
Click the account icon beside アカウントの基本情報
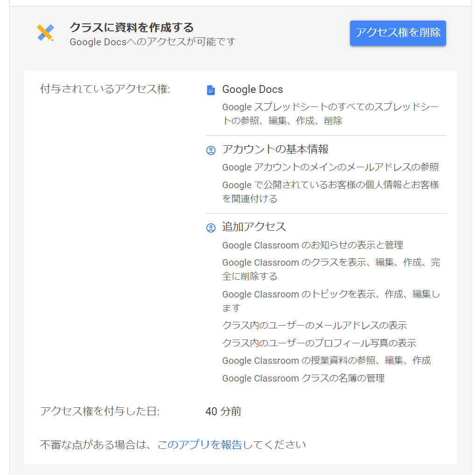pyautogui.click(x=210, y=150)
